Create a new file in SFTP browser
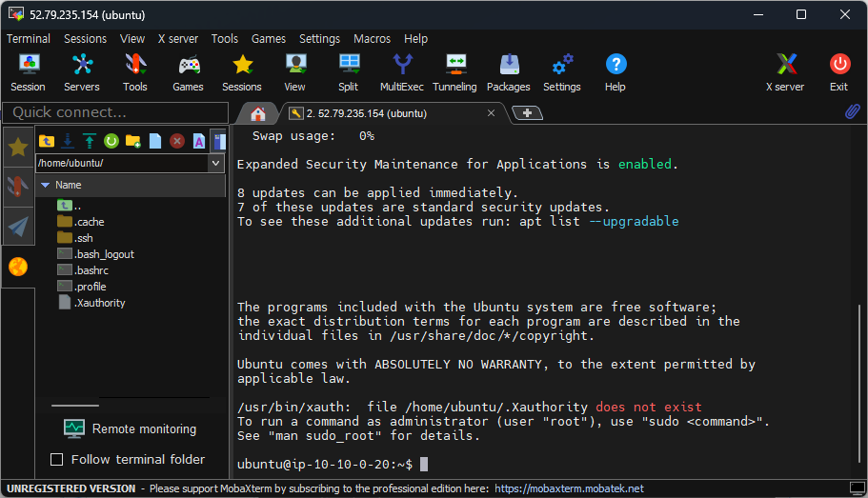 pos(155,141)
